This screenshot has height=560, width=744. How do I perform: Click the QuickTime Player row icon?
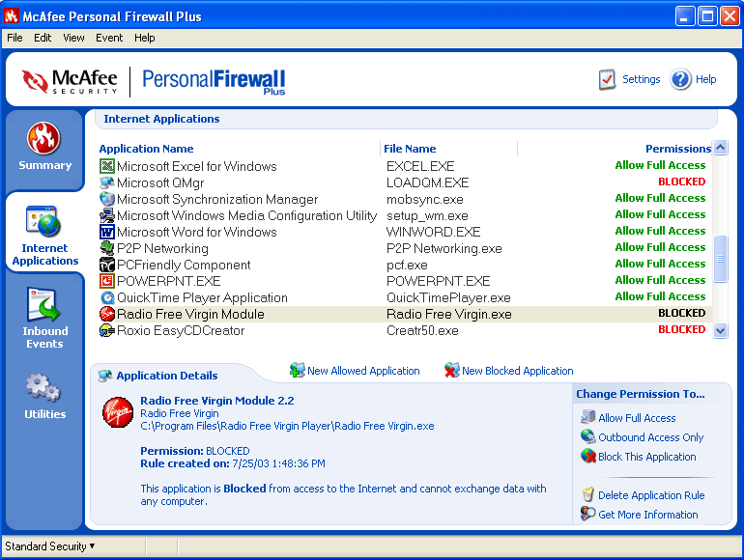107,297
